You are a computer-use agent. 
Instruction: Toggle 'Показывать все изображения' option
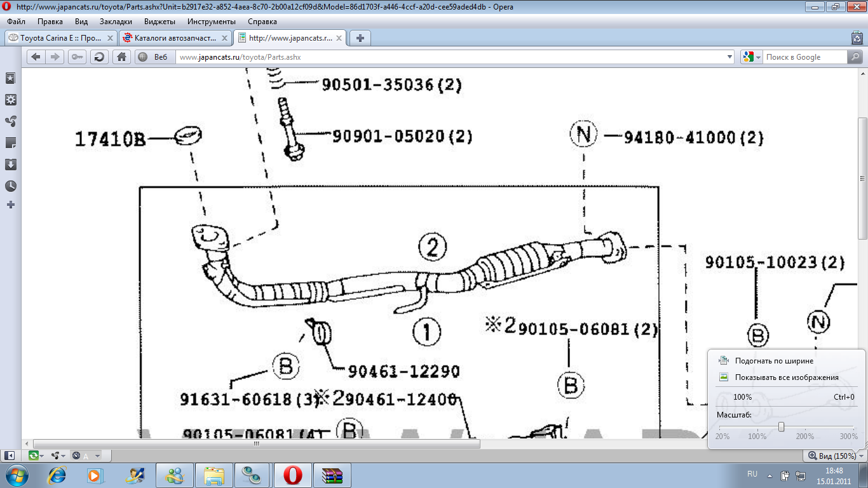click(786, 377)
